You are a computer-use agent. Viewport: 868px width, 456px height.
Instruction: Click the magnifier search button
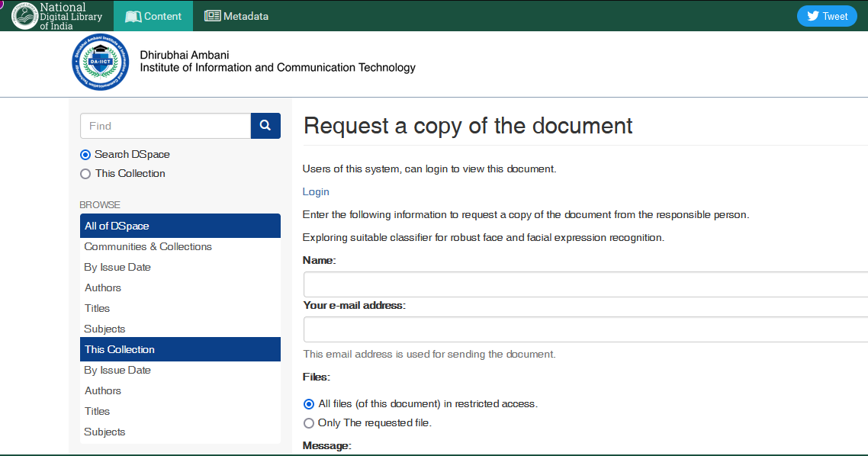coord(265,126)
